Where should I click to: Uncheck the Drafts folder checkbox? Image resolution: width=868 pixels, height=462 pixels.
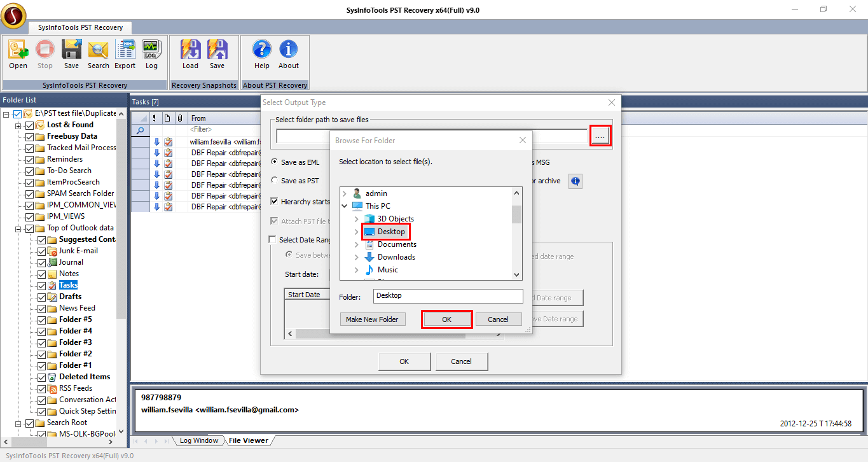pyautogui.click(x=41, y=297)
